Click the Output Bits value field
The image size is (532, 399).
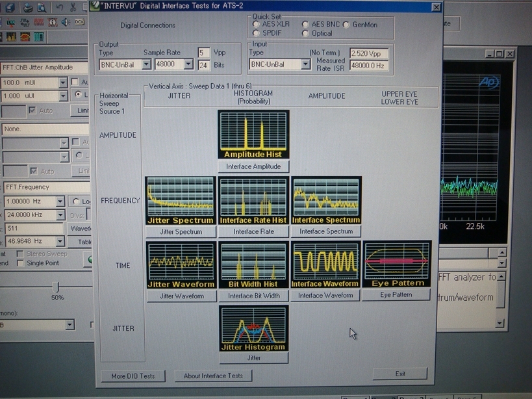pyautogui.click(x=203, y=65)
